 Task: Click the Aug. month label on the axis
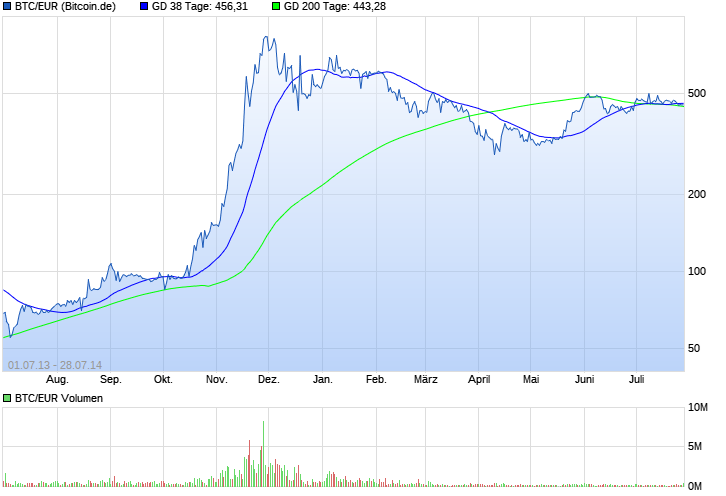pyautogui.click(x=57, y=379)
